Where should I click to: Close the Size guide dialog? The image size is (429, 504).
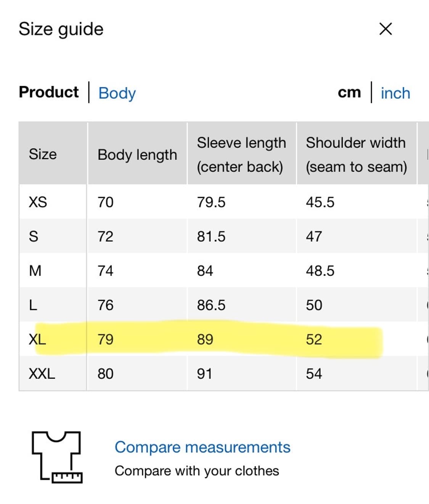(385, 29)
